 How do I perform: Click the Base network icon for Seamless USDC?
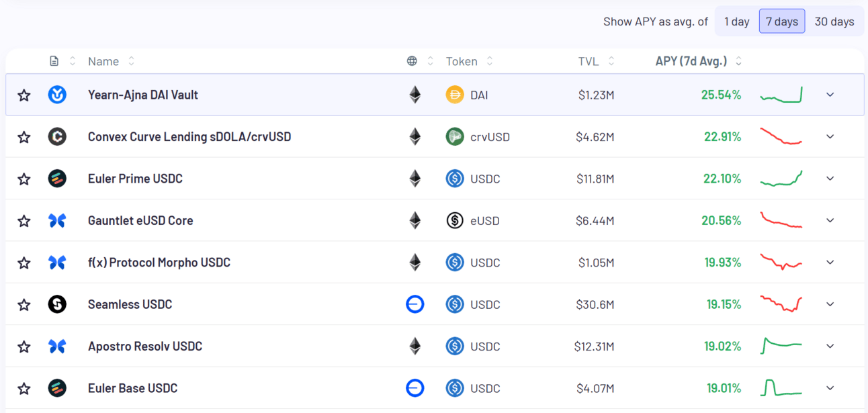[415, 304]
